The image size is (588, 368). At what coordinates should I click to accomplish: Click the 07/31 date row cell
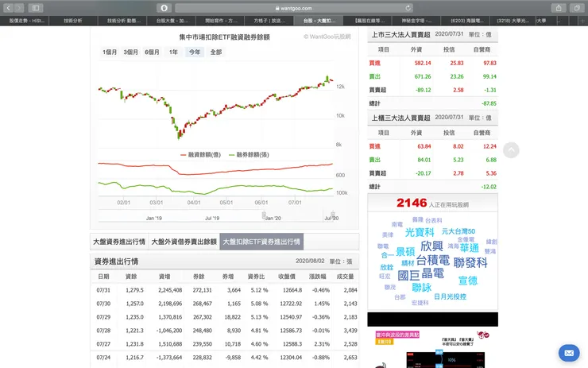click(103, 290)
